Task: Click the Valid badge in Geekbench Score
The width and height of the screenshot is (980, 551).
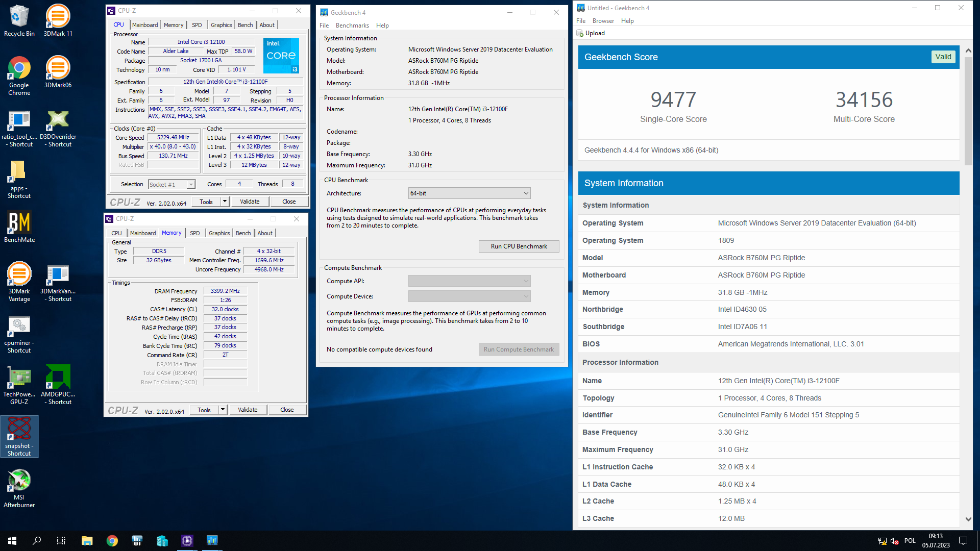Action: click(943, 57)
